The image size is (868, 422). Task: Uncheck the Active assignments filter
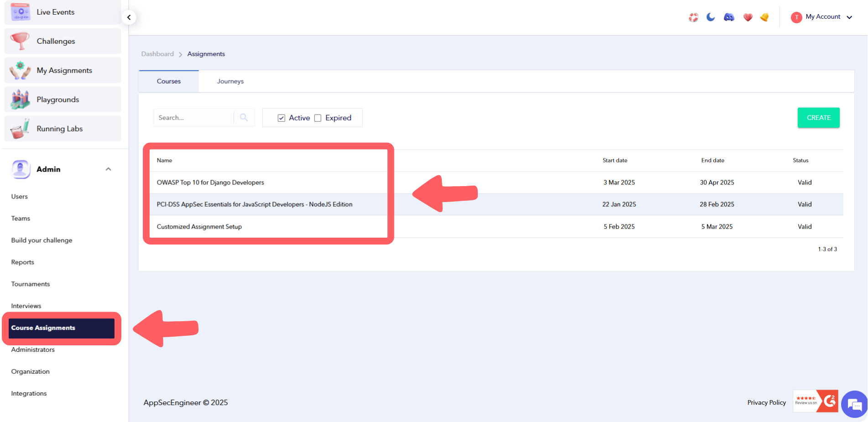(x=281, y=118)
